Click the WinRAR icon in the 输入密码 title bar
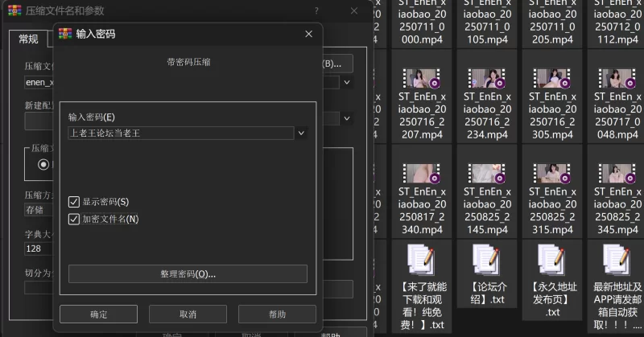This screenshot has width=644, height=337. tap(66, 34)
